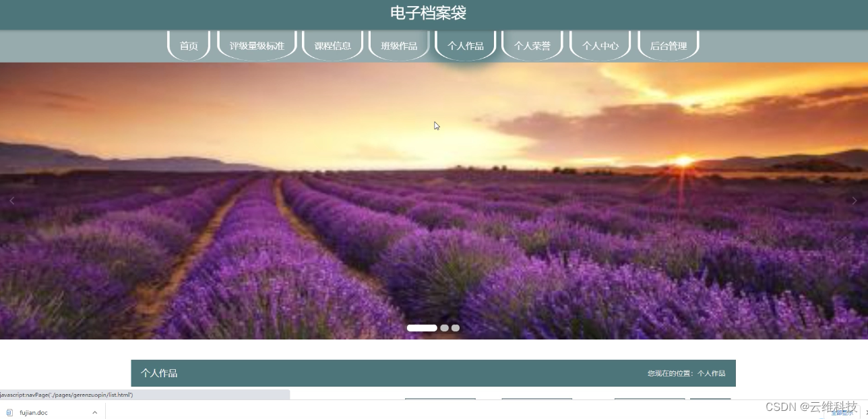Go to 个人中心 in the navigation bar

(600, 46)
